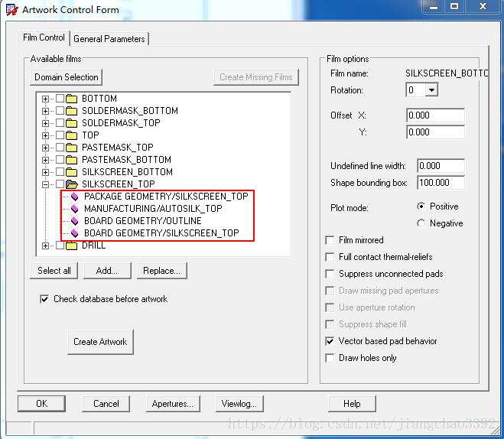Click the BOARD GEOMETRY/SILKSCREEN_TOP subclass icon
504x439 pixels.
pos(75,233)
